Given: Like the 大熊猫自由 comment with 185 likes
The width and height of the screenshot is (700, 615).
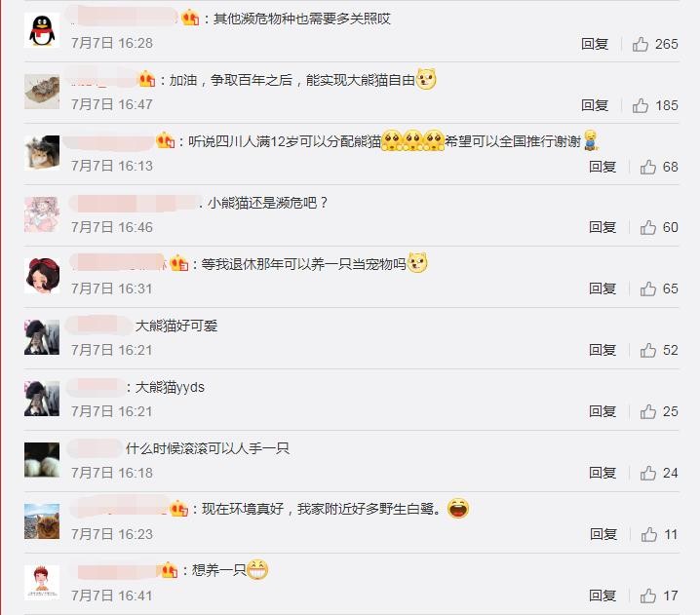Looking at the screenshot, I should coord(641,106).
